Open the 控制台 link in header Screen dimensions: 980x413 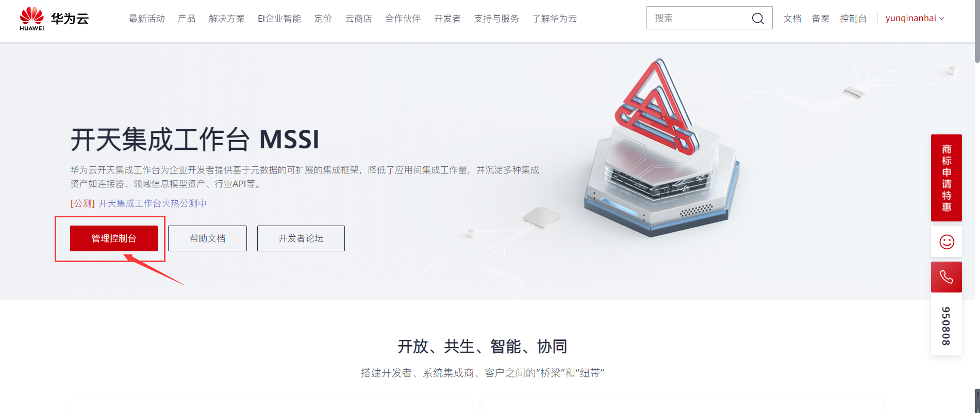853,19
